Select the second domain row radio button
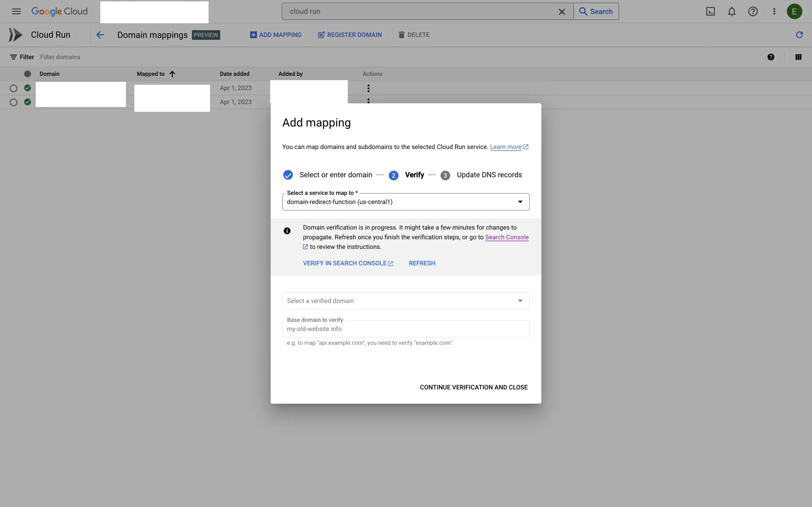 click(x=13, y=102)
